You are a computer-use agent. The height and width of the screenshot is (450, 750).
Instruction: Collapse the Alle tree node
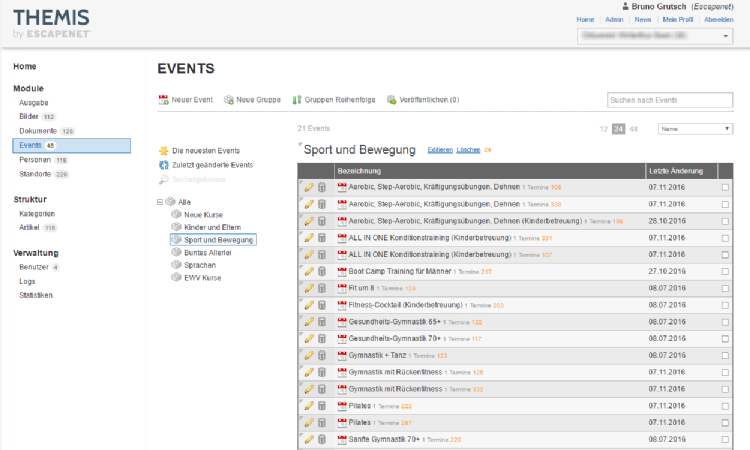click(x=160, y=202)
